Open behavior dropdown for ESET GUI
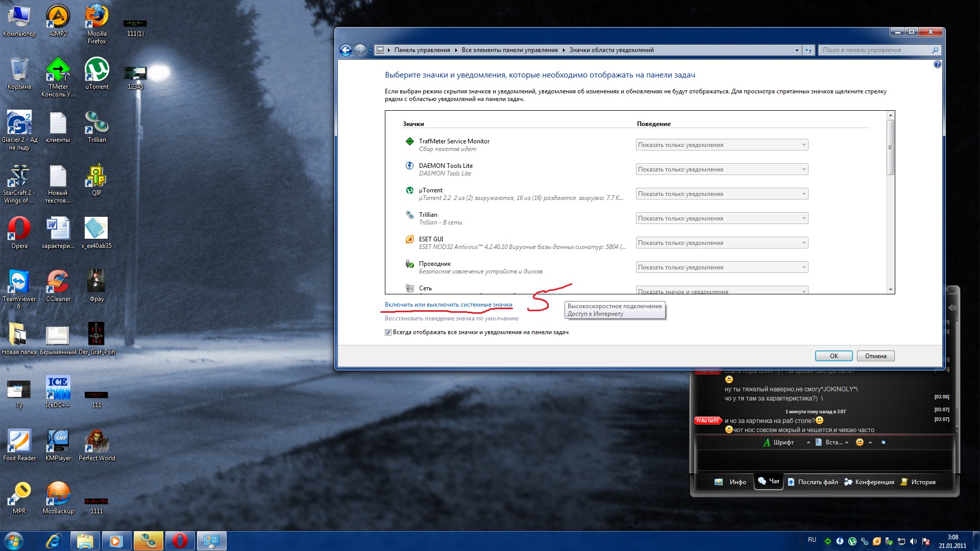Image resolution: width=980 pixels, height=551 pixels. [722, 243]
